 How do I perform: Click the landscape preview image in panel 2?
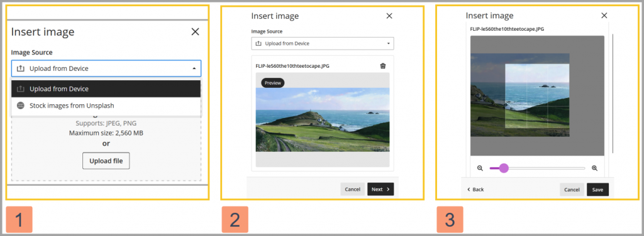[x=323, y=120]
